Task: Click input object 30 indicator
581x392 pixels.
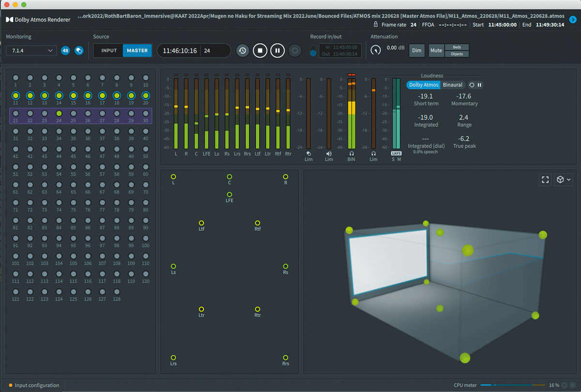Action: pos(146,113)
